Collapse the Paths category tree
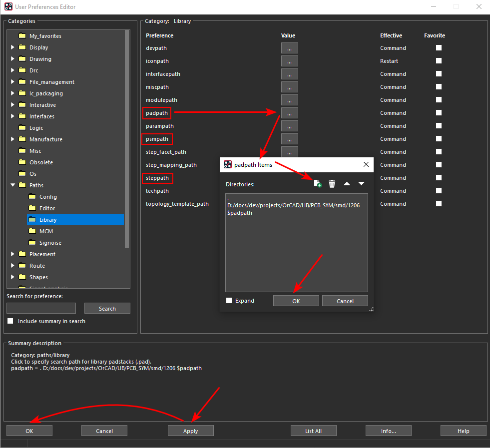This screenshot has height=448, width=490. tap(13, 185)
